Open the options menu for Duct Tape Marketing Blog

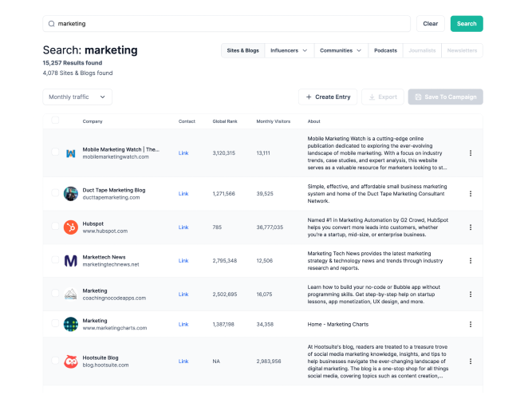[x=471, y=194]
